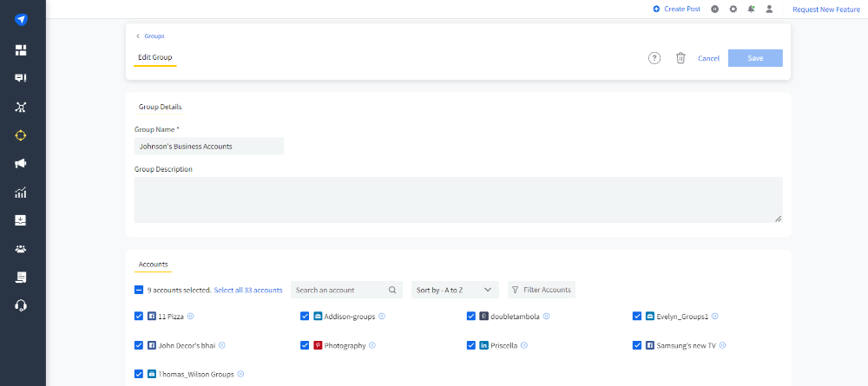Uncheck the Addison-groups account checkbox

pyautogui.click(x=305, y=317)
